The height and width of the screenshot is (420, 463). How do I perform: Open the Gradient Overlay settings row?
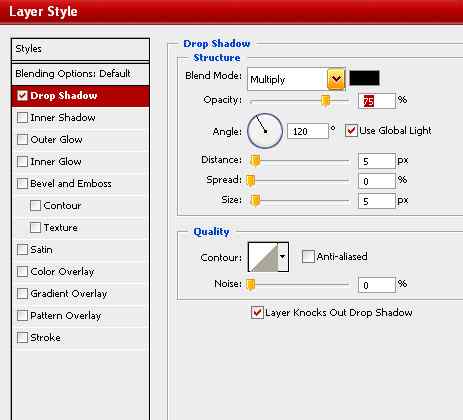pyautogui.click(x=80, y=294)
